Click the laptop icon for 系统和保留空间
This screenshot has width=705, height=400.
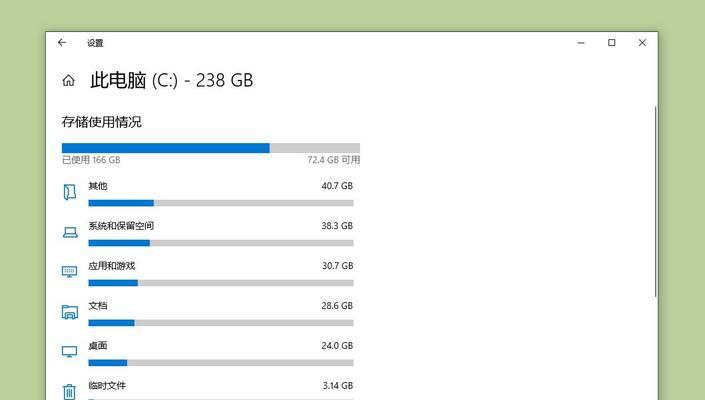point(70,232)
